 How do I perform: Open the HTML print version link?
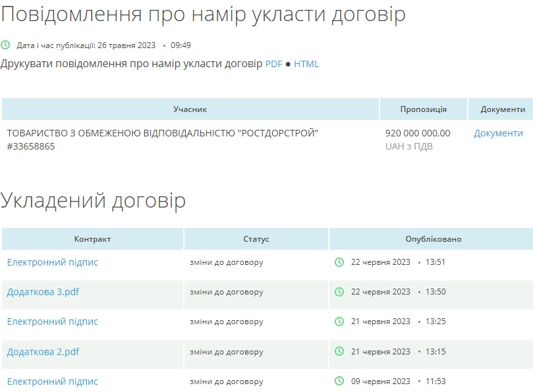click(x=306, y=64)
